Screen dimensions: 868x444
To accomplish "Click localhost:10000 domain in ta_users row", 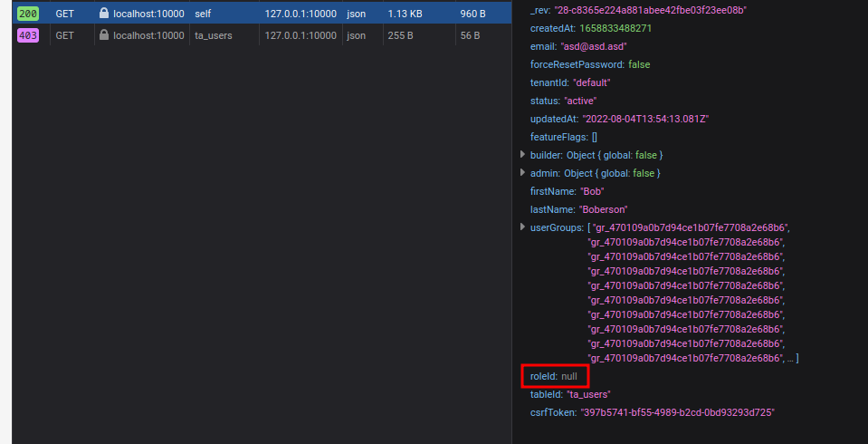I will tap(149, 35).
